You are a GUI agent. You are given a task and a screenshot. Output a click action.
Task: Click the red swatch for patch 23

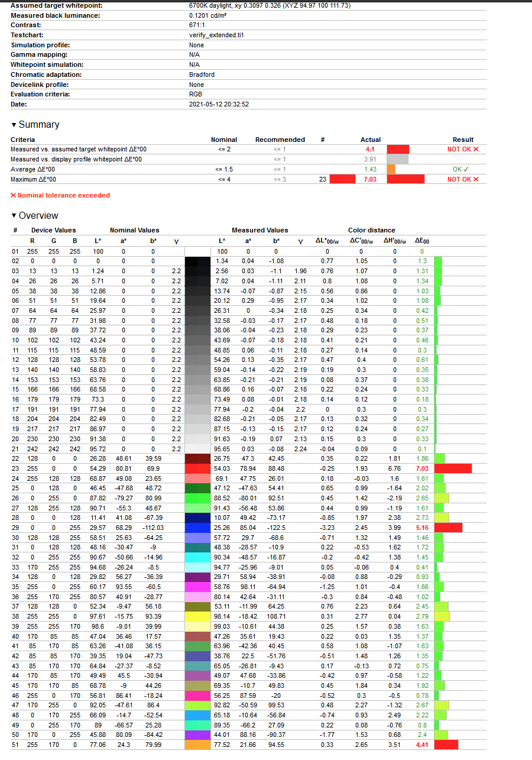pyautogui.click(x=197, y=468)
